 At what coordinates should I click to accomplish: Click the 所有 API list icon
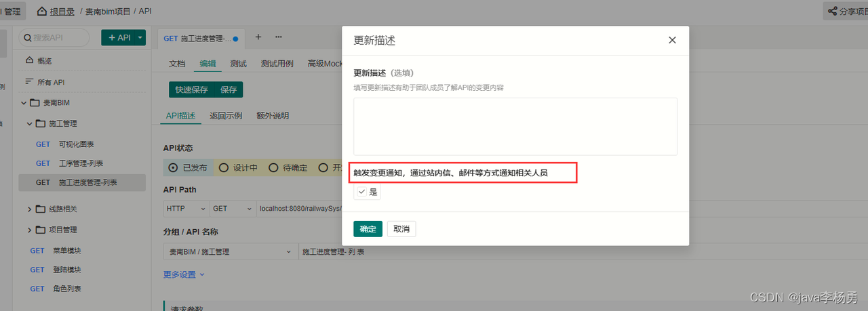(29, 82)
